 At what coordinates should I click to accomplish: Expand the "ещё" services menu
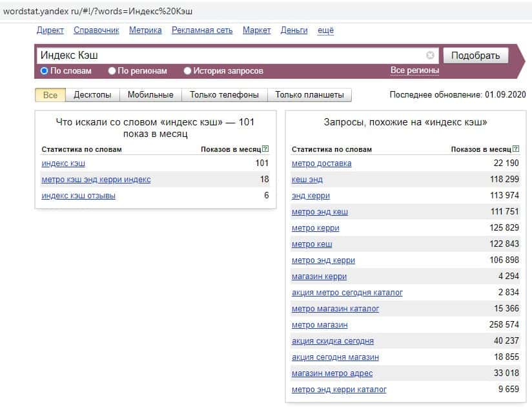325,30
